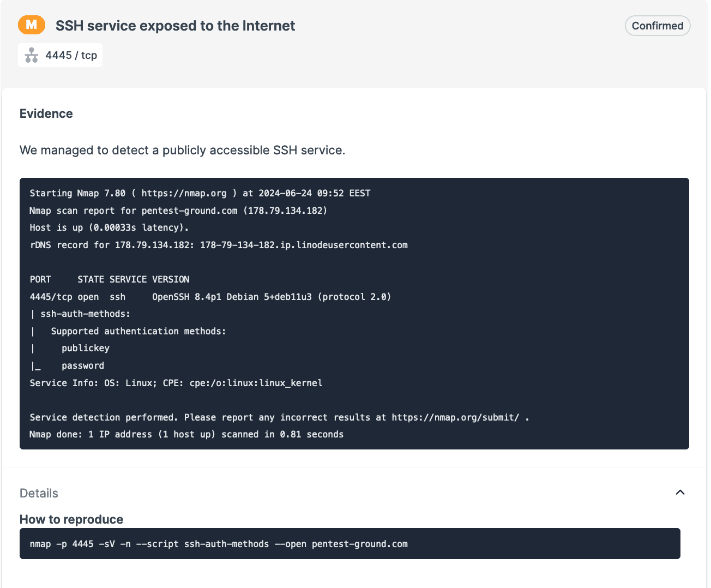Click the Evidence heading

46,113
